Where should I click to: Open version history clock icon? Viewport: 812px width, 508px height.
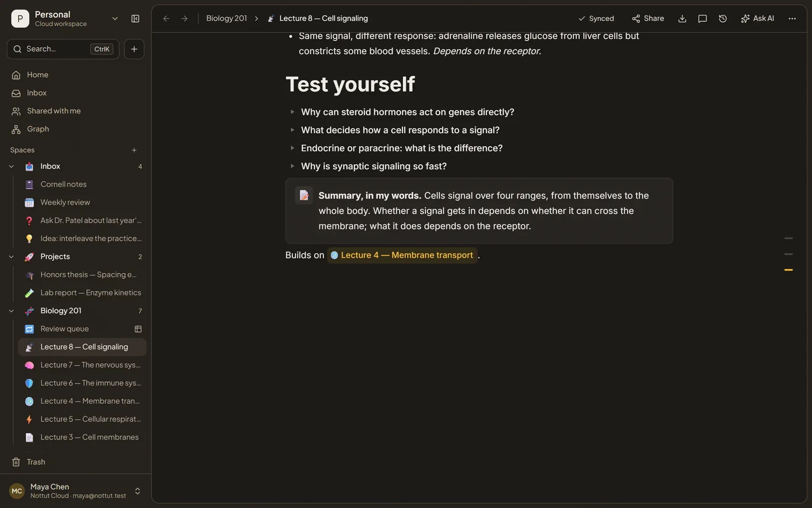click(x=723, y=19)
